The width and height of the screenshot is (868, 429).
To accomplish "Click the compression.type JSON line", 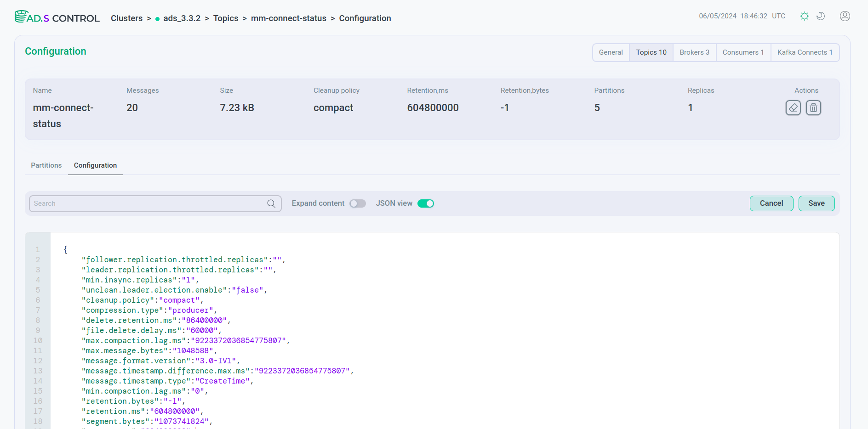I will coord(149,310).
